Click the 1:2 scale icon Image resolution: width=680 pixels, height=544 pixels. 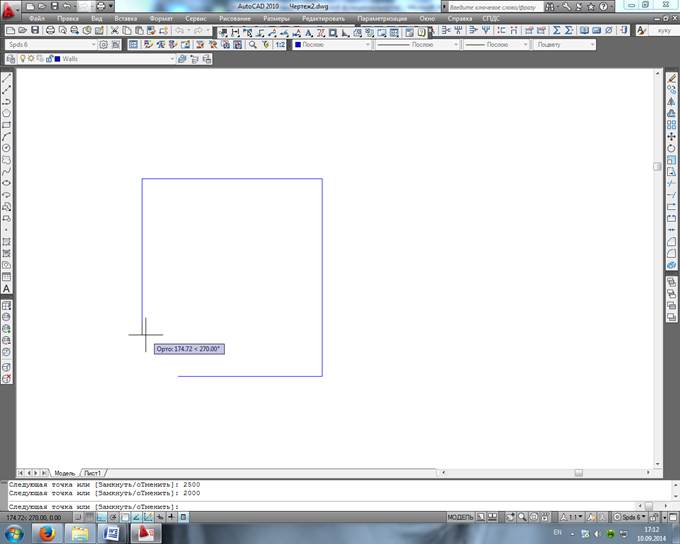(280, 45)
